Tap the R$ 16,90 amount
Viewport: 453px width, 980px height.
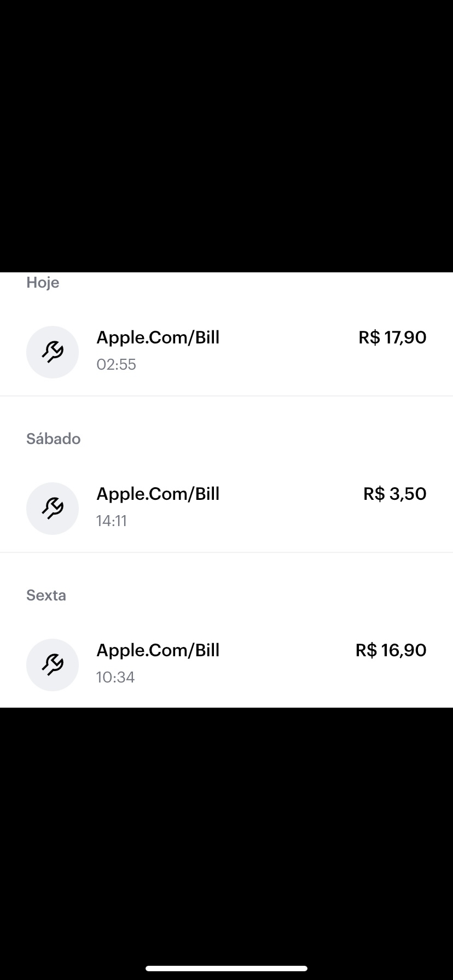391,650
